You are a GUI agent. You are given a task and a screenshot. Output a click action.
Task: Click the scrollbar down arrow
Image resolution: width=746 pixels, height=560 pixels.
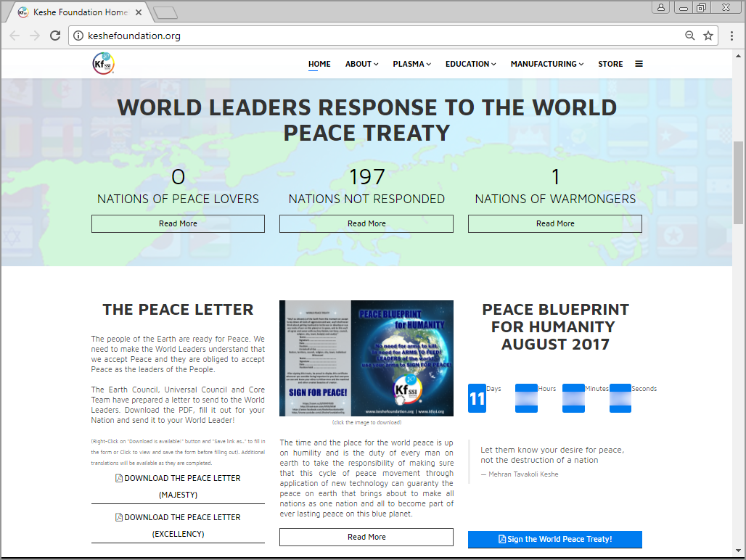pos(738,551)
